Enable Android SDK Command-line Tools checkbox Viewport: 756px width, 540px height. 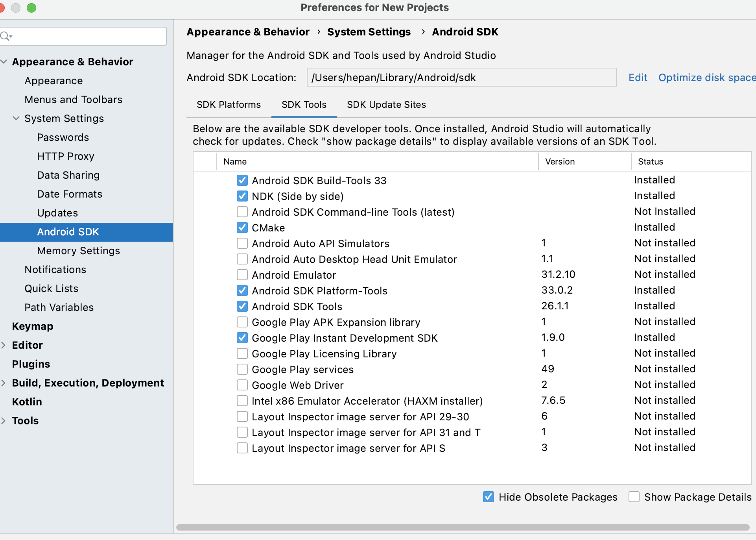click(242, 212)
